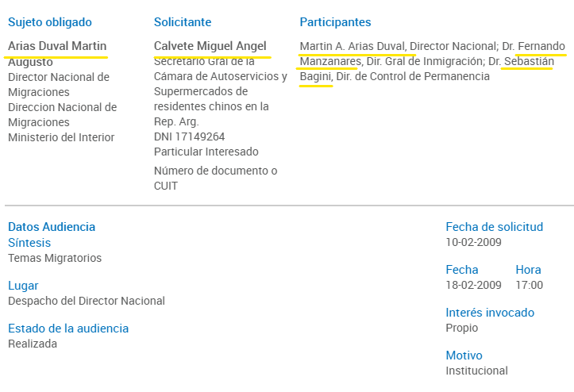The width and height of the screenshot is (574, 392).
Task: Select the 18-02-2009 hearing date
Action: coord(473,285)
